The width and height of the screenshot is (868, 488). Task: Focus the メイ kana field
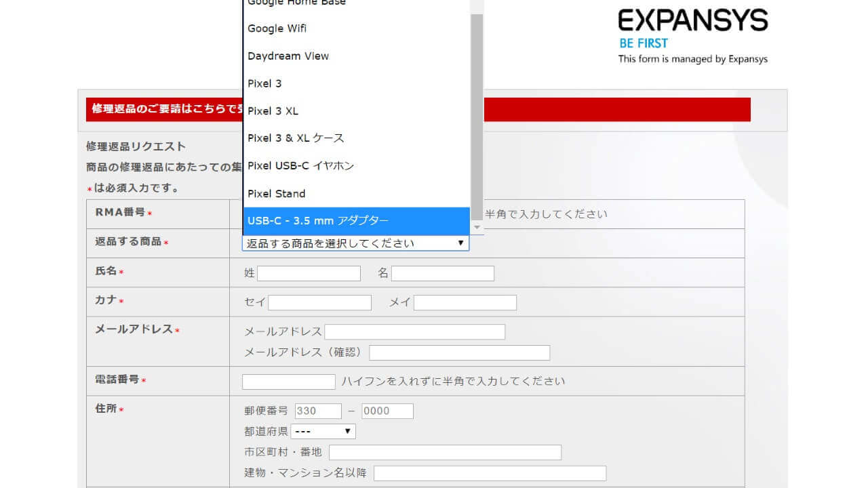(x=465, y=302)
